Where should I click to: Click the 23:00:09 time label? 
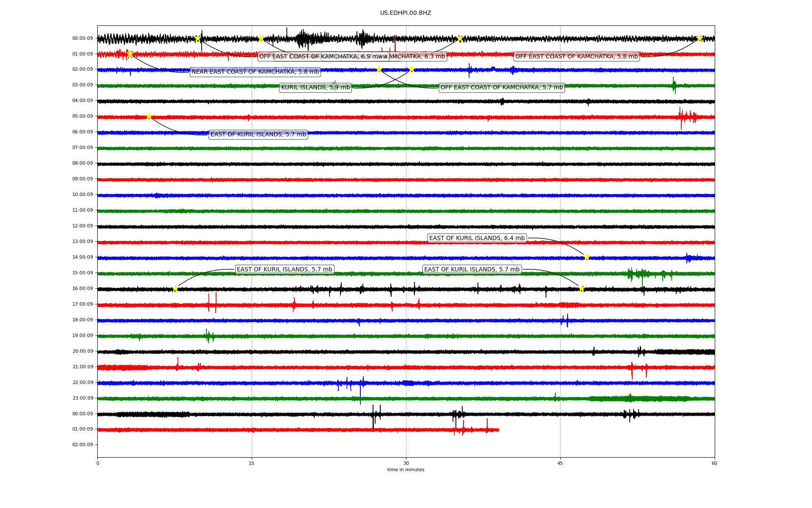[x=82, y=398]
